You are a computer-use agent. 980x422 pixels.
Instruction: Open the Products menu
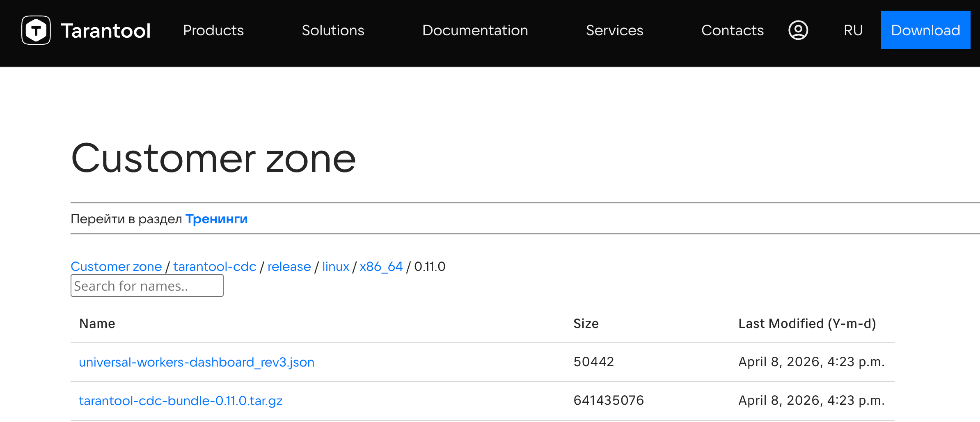tap(213, 30)
